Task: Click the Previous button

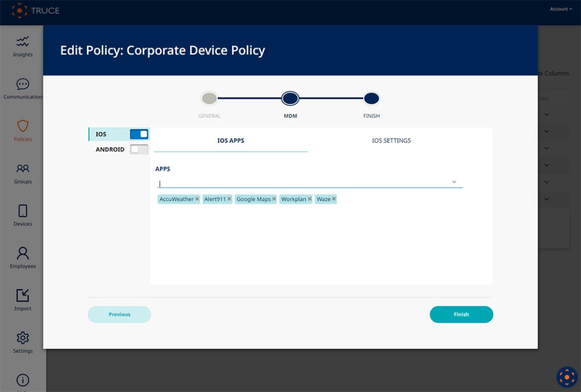Action: click(x=119, y=315)
